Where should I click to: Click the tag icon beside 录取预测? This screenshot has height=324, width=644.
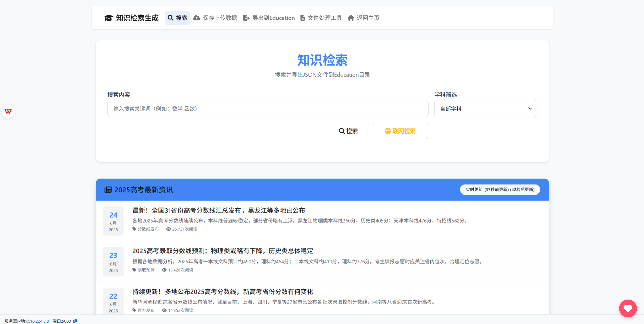point(134,270)
